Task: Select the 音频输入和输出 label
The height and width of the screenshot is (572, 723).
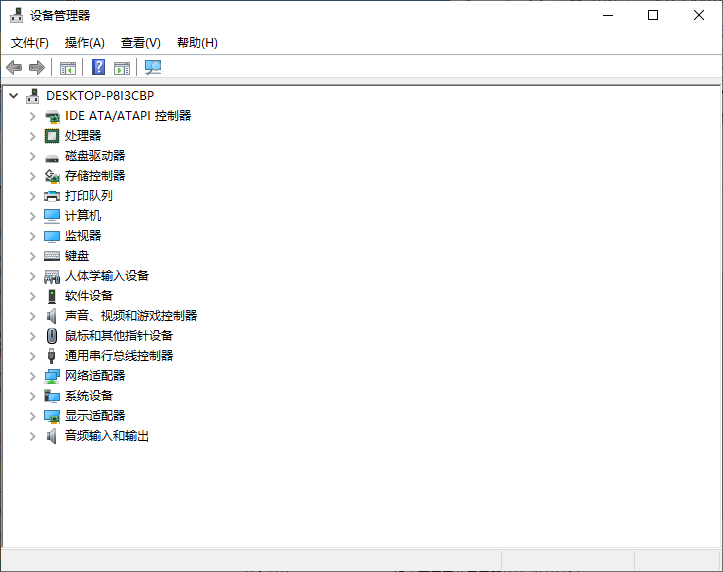Action: point(107,436)
